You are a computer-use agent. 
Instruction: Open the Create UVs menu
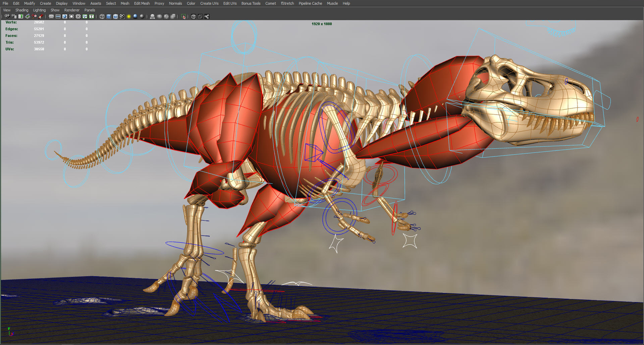tap(209, 3)
